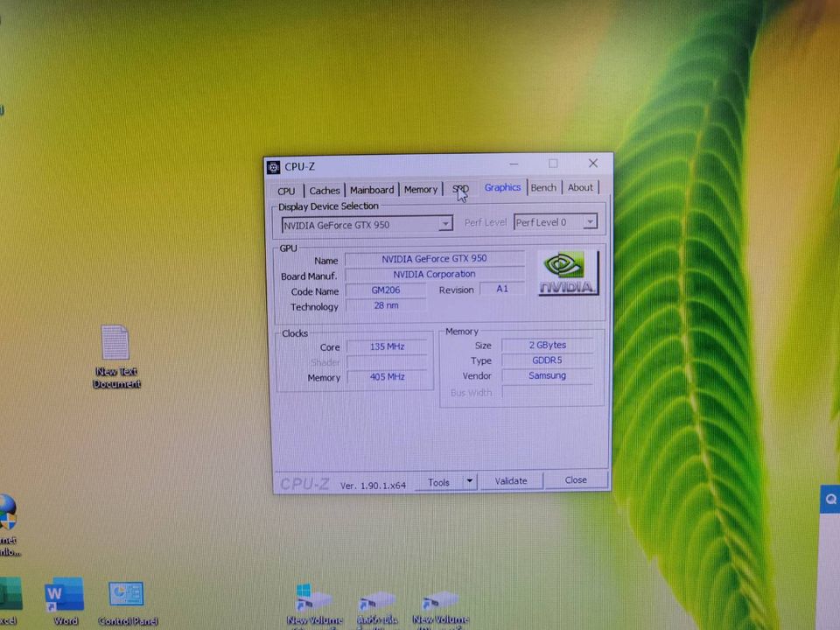Click the CPU-Z title bar app icon
The image size is (840, 630).
point(273,167)
